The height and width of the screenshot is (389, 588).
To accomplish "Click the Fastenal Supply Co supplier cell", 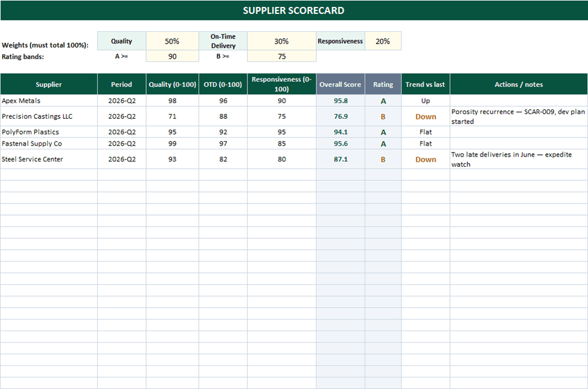I will pos(49,143).
